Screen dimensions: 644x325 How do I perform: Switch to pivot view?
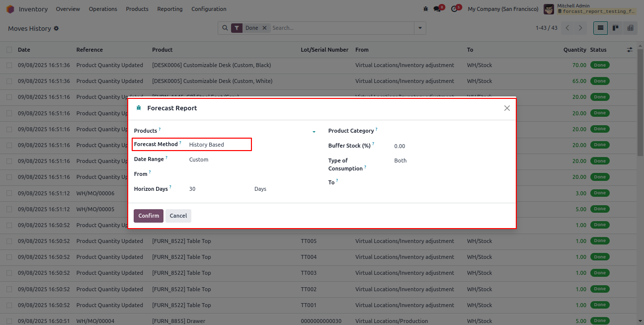pos(630,28)
